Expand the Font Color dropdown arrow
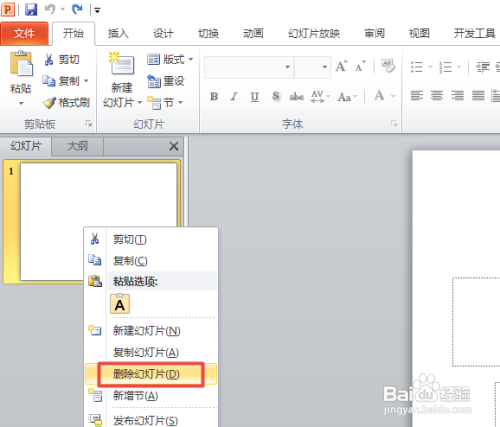The height and width of the screenshot is (427, 500). 393,96
